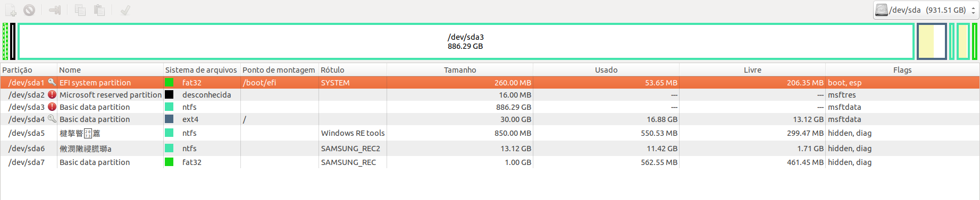This screenshot has height=200, width=980.
Task: Click the green fat32 color swatch for sda1
Action: 169,82
